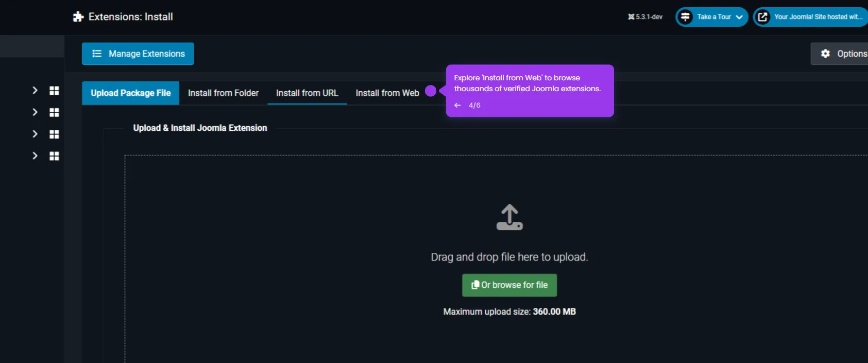The image size is (868, 363).
Task: Switch to the Install from Web tab
Action: tap(387, 93)
